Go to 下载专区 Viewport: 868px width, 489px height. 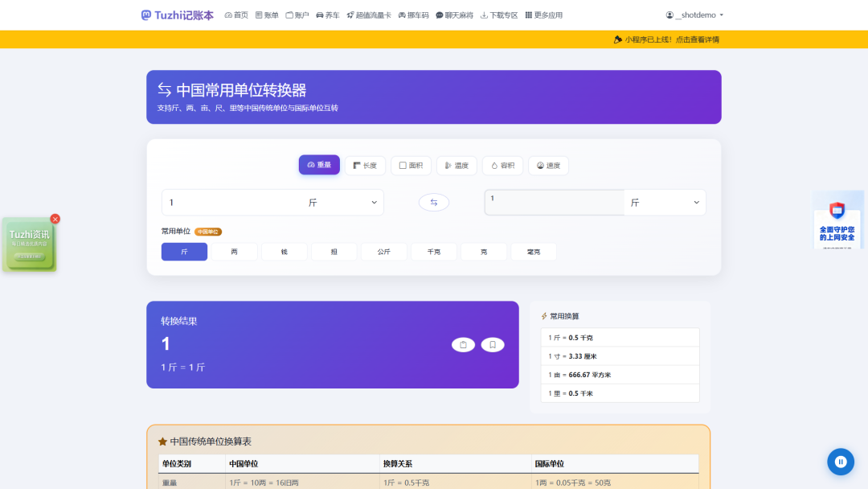(x=499, y=15)
